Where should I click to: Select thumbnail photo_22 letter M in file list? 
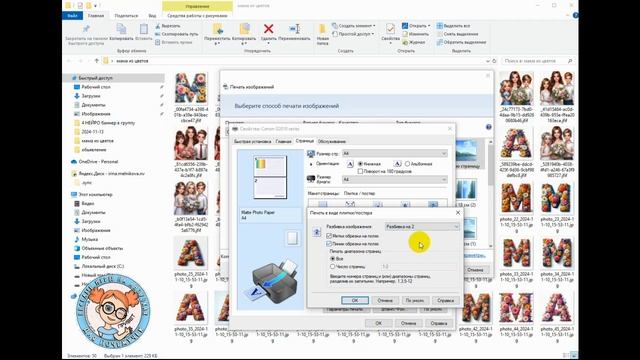point(516,198)
